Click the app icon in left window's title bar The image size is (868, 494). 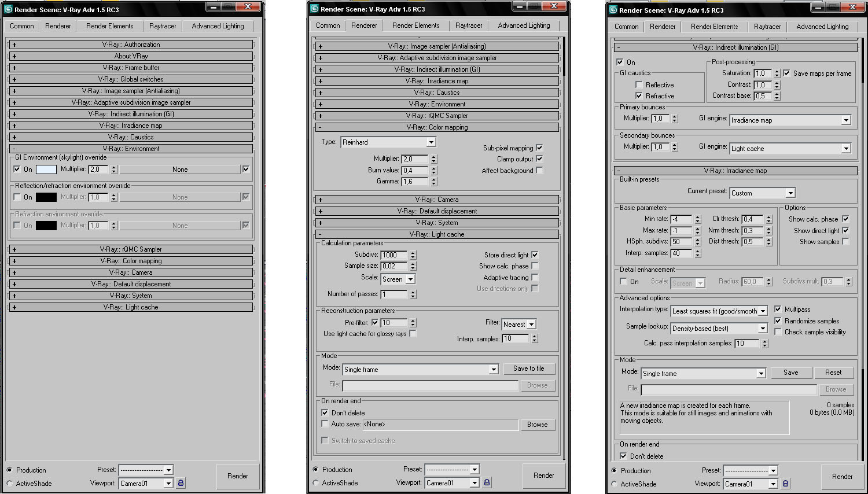(9, 9)
